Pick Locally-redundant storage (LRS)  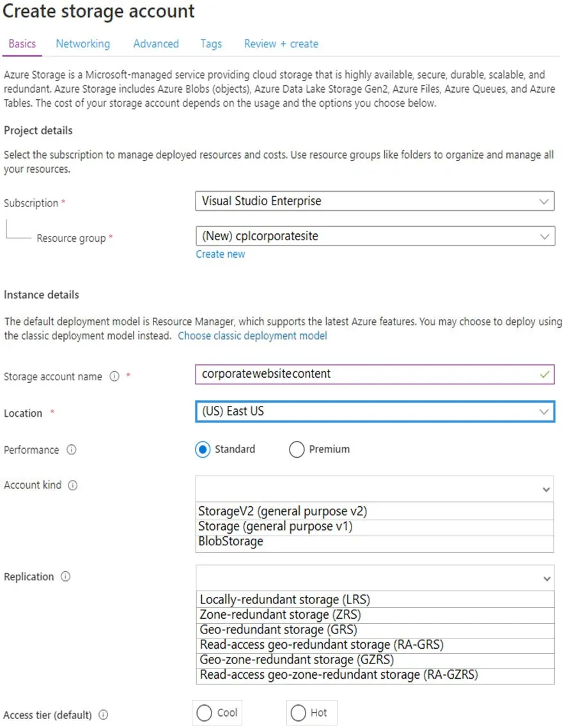point(375,600)
